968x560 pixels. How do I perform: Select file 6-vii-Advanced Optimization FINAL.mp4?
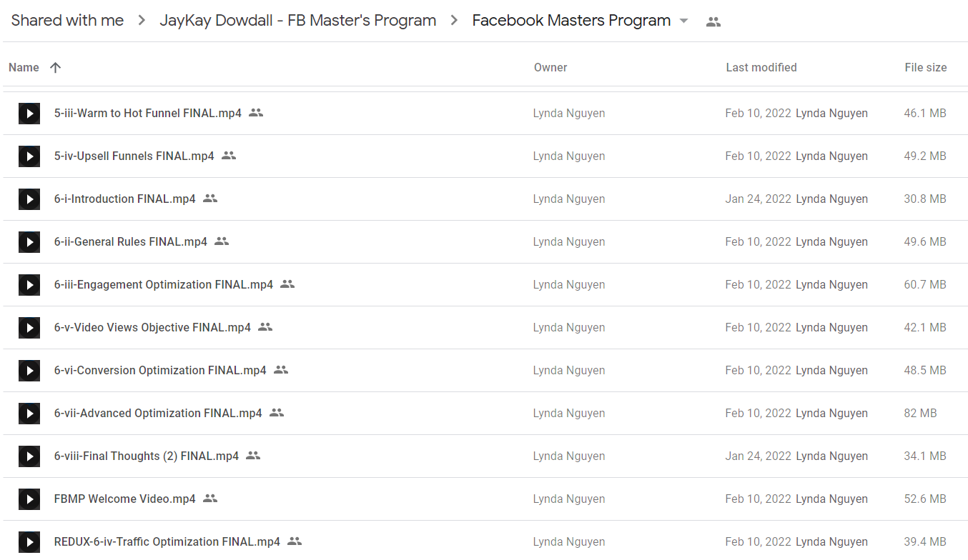[x=158, y=413]
